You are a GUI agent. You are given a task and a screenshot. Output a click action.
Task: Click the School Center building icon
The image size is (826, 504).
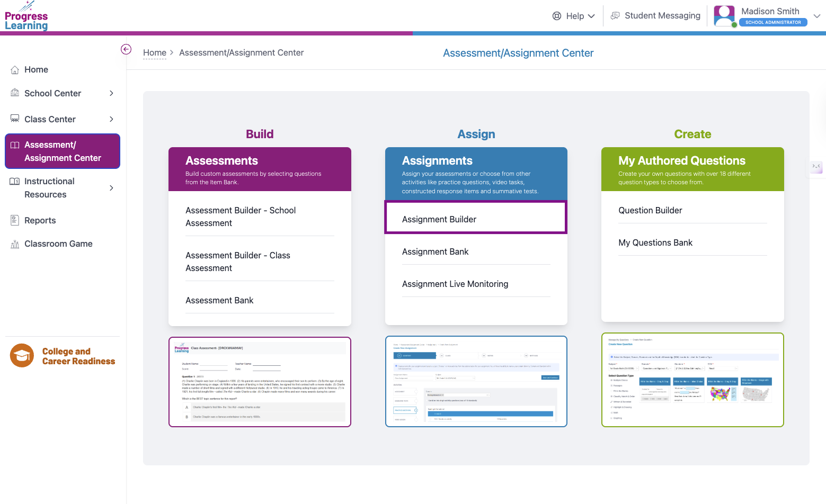point(15,93)
